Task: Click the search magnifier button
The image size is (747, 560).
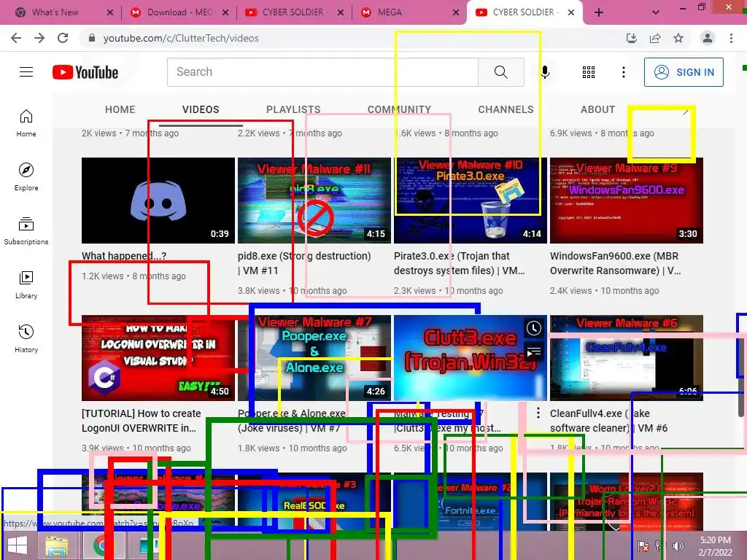Action: [x=500, y=72]
